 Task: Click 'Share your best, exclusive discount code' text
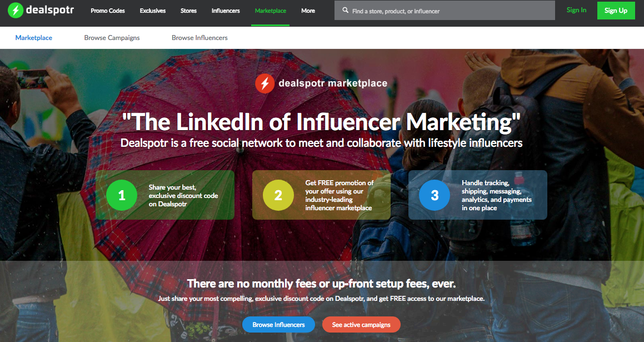(x=183, y=195)
